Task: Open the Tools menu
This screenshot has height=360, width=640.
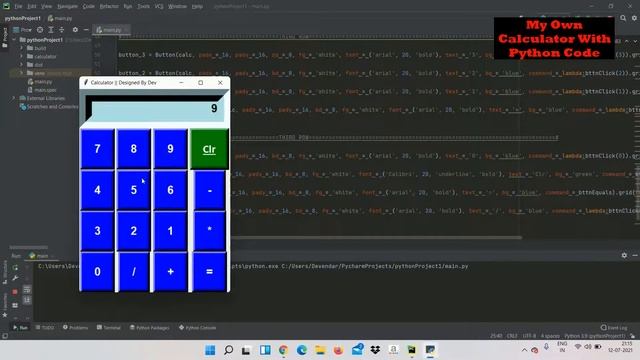Action: tap(143, 7)
